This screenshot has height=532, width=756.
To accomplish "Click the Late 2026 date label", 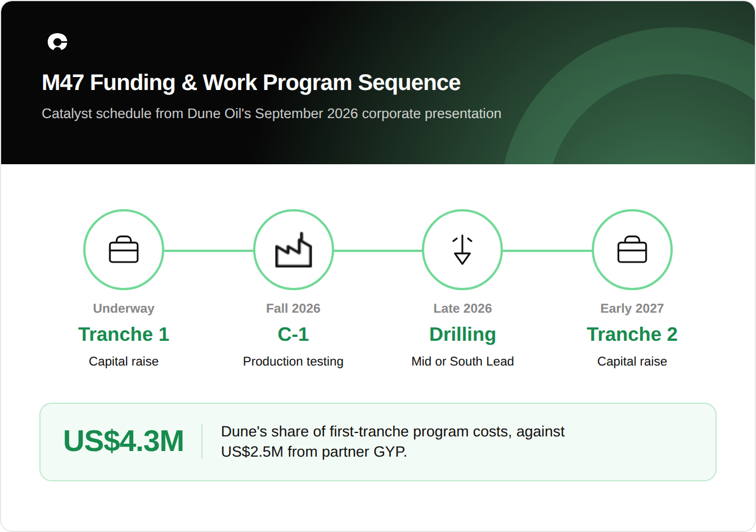I will pos(462,308).
